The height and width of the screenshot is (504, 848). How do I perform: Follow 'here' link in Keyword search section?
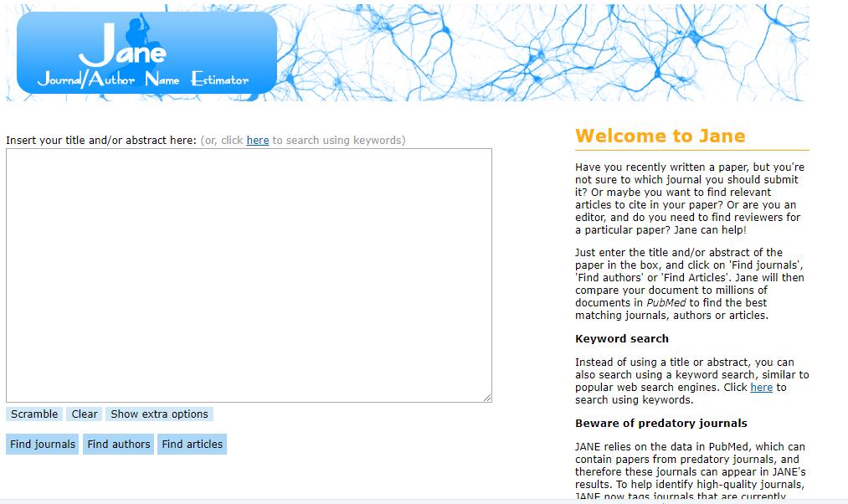point(762,387)
